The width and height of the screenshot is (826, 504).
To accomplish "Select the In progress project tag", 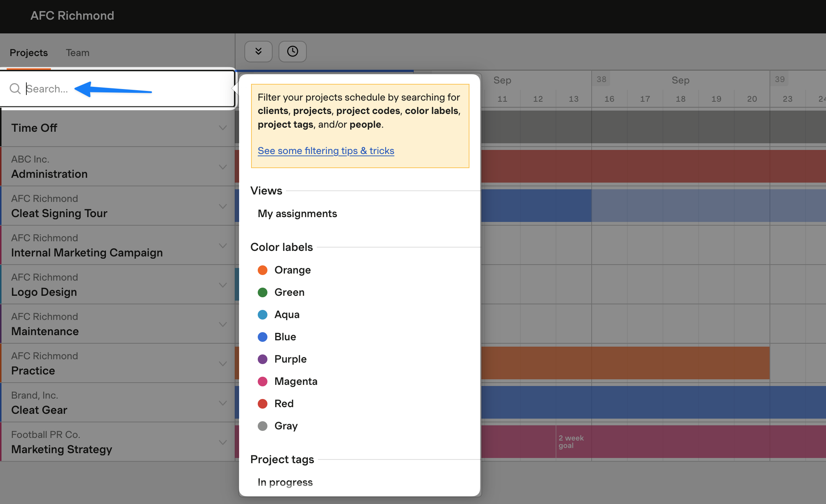I will click(x=285, y=482).
